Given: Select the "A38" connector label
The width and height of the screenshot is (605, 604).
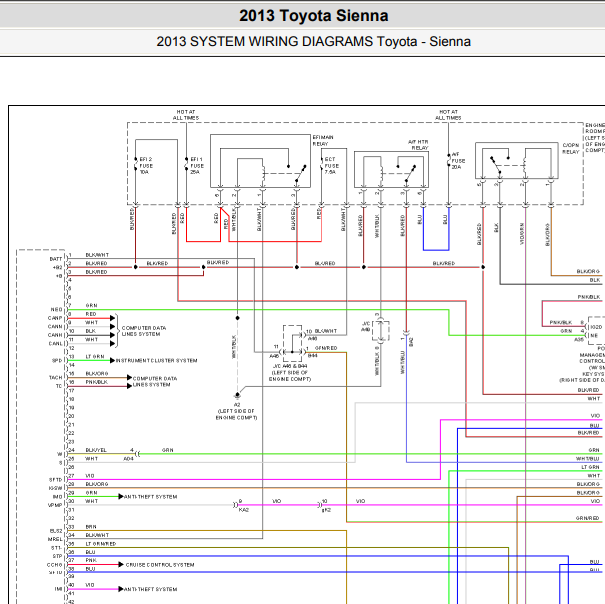Looking at the screenshot, I should click(579, 340).
